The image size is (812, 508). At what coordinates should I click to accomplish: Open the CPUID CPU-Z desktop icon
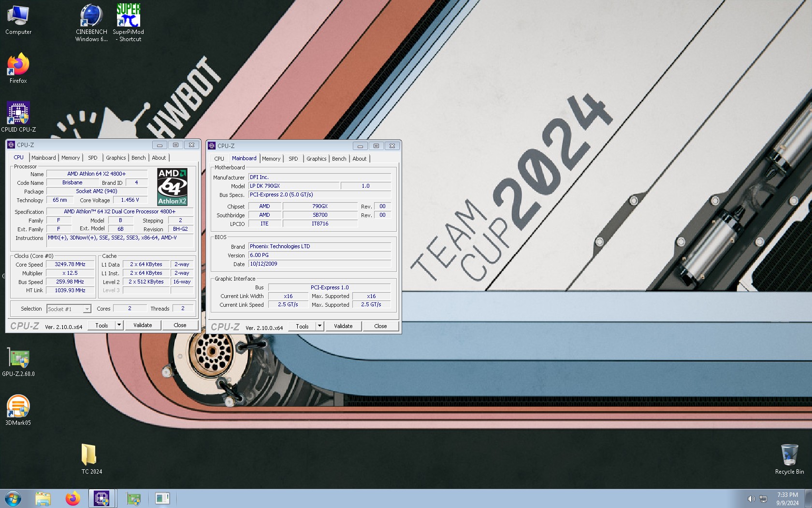pos(18,117)
